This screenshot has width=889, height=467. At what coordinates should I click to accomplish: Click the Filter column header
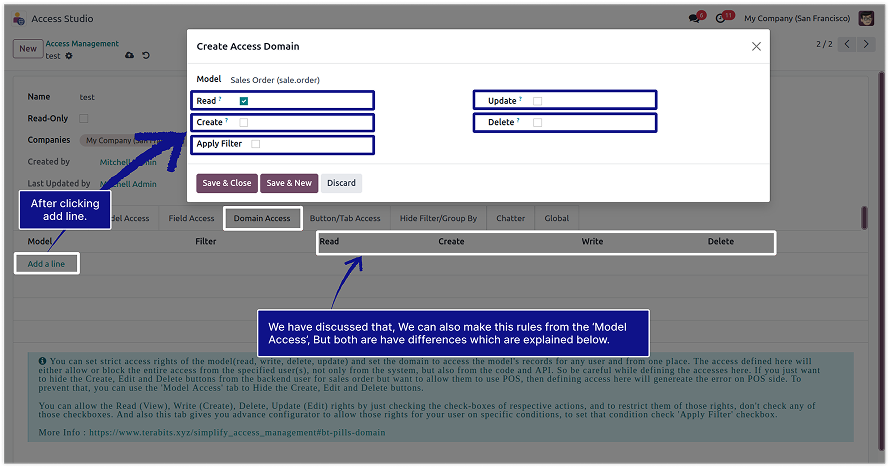[206, 241]
